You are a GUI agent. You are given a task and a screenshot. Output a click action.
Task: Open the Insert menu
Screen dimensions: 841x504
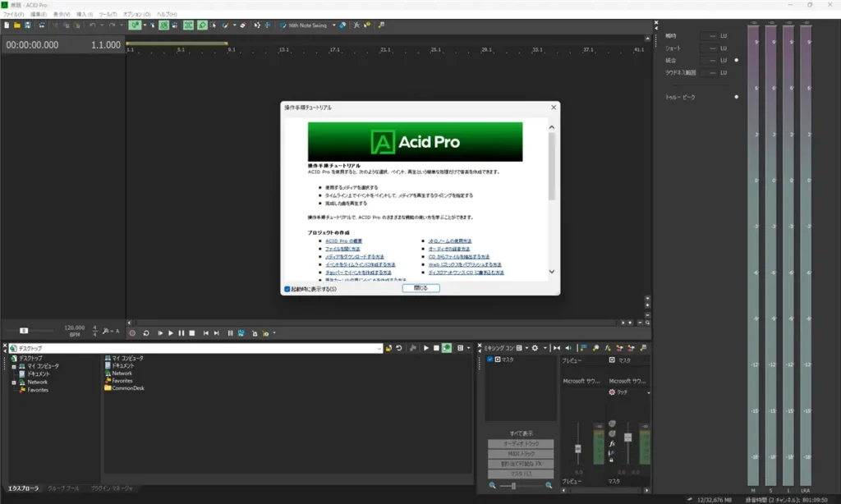[85, 14]
